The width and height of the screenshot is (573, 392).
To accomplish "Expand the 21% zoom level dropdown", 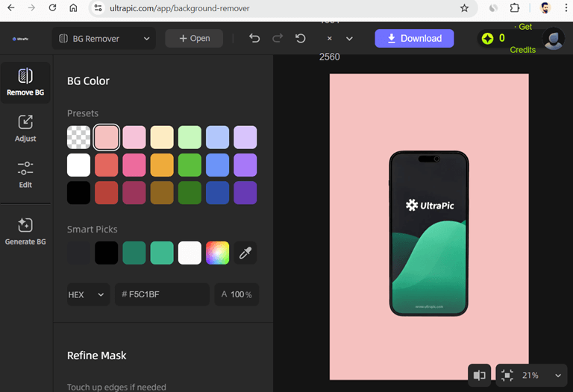I will pos(558,375).
